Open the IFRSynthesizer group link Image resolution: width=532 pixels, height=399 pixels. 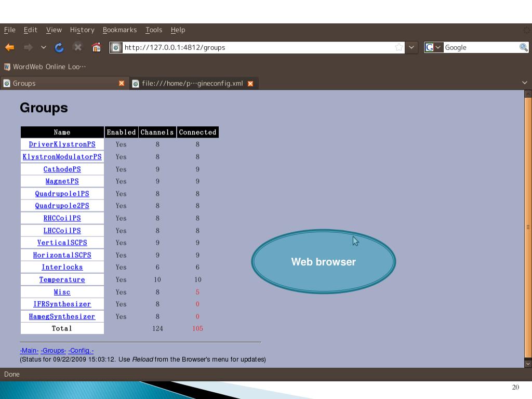coord(62,304)
